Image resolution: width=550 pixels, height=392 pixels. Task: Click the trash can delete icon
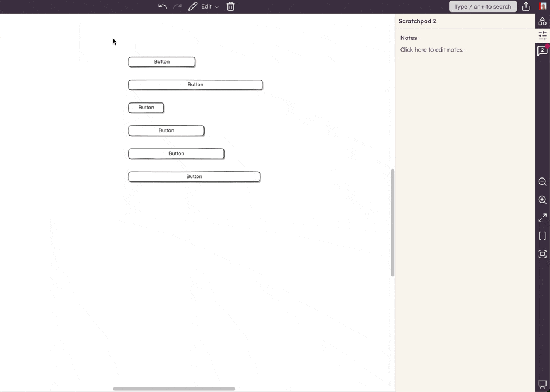pos(230,6)
